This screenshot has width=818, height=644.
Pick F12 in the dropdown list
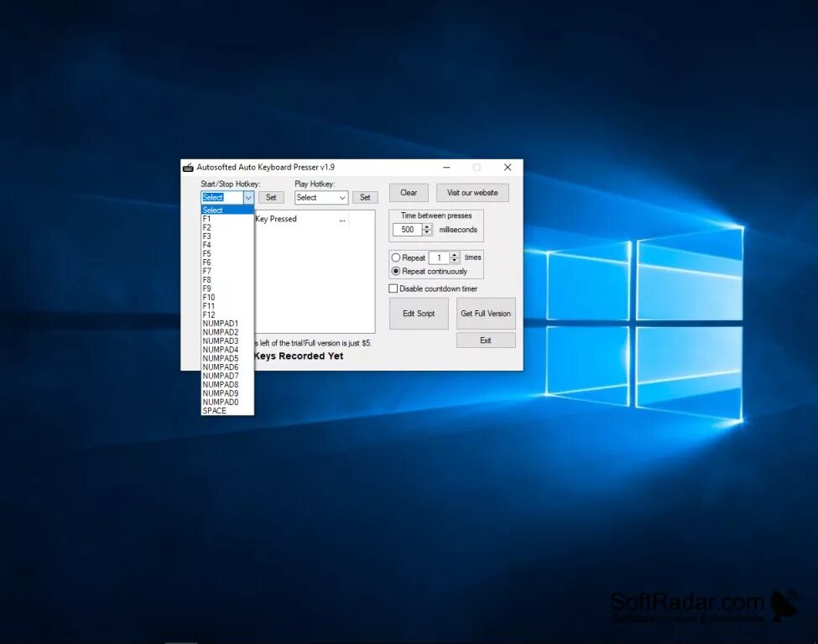click(227, 315)
